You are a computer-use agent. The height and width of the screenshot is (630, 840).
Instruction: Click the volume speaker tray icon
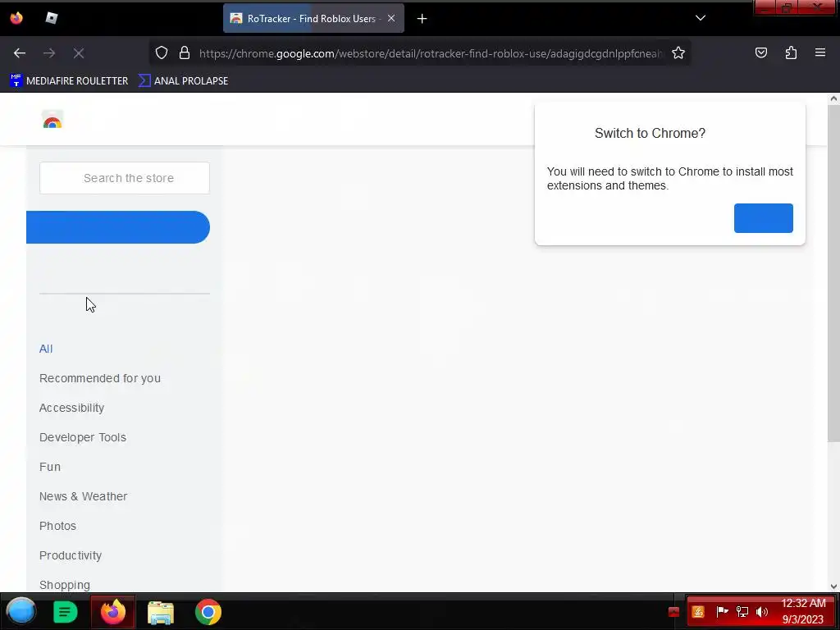pyautogui.click(x=762, y=611)
